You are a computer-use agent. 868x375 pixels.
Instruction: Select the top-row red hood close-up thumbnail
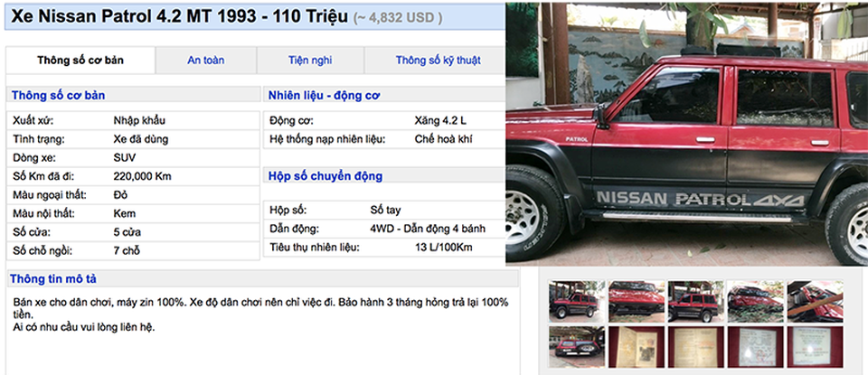pyautogui.click(x=636, y=302)
